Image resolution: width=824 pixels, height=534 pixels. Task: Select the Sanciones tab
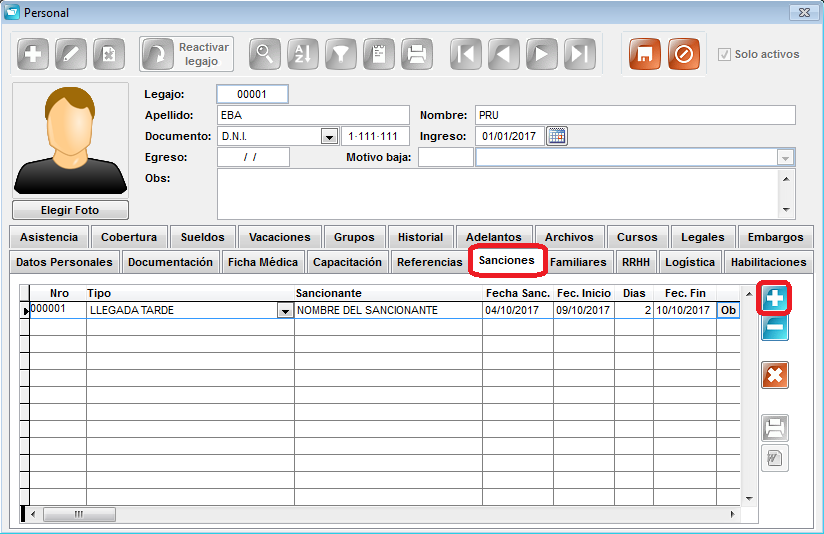click(x=507, y=260)
